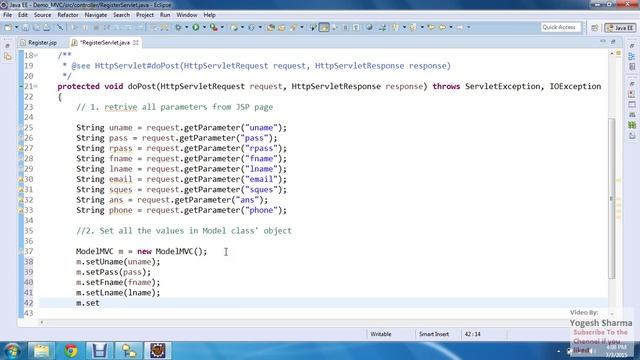Open the Next Annotation dropdown arrow
This screenshot has width=640, height=360.
click(404, 27)
